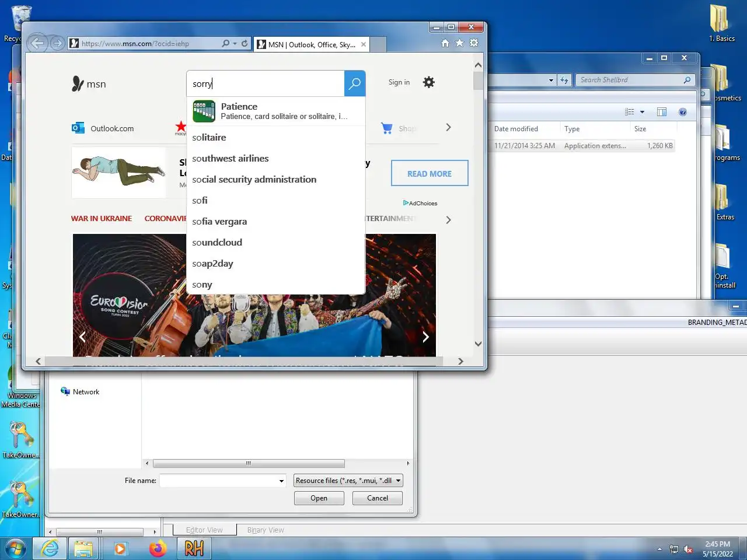Open Resource Hacker taskbar icon
747x560 pixels.
tap(194, 548)
